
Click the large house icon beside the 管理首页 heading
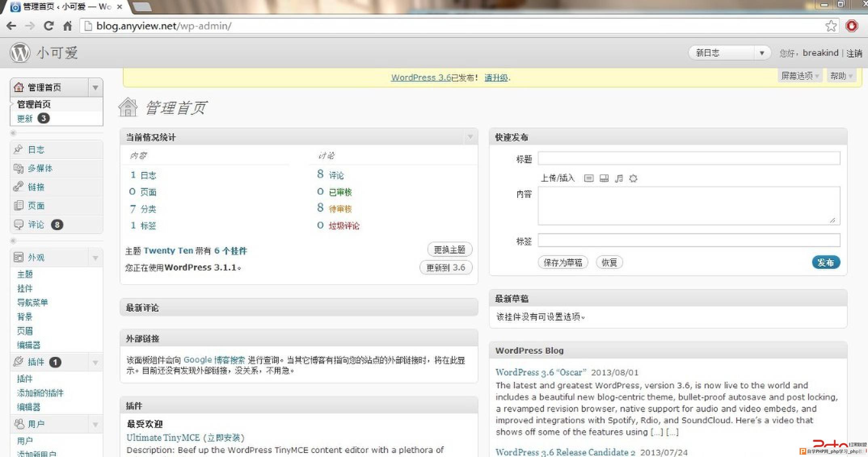[128, 107]
